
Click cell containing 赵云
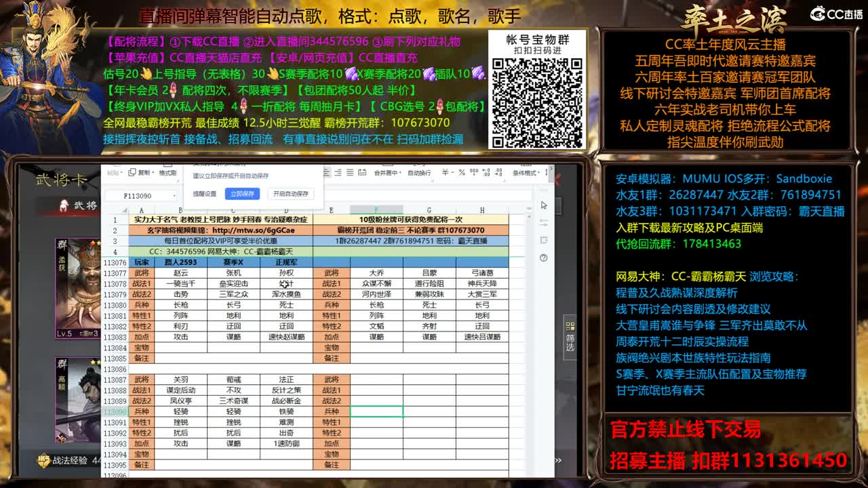180,272
